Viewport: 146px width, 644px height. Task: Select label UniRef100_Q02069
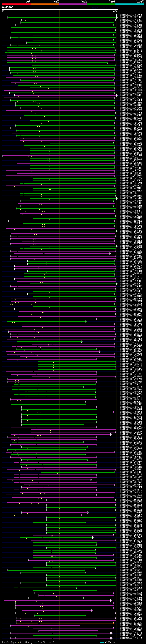(131, 389)
